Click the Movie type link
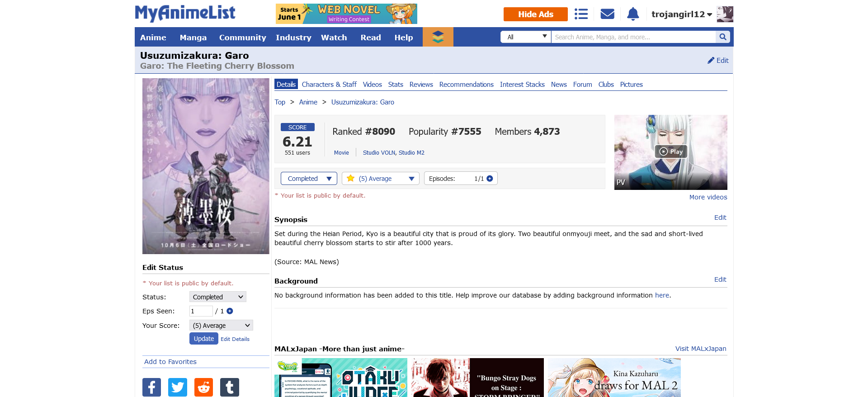Screen dimensions: 868x397 (x=341, y=153)
